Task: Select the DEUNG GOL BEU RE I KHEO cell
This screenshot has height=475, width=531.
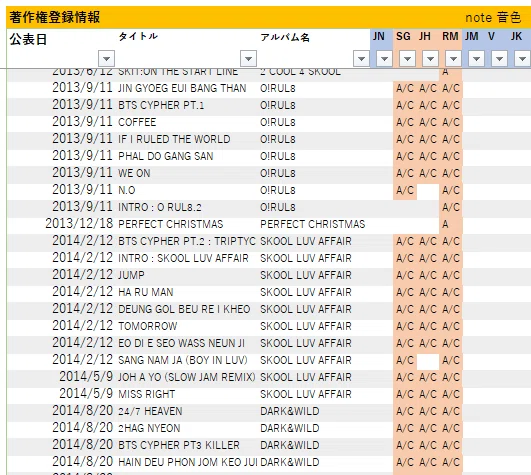Action: coord(184,309)
